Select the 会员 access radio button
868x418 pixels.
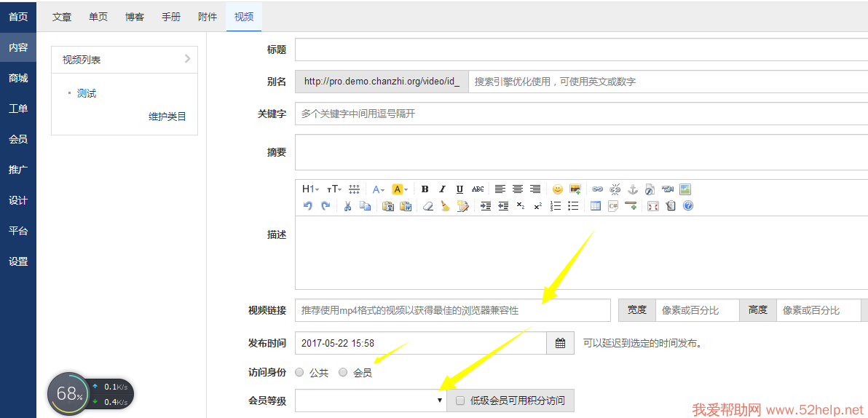343,373
